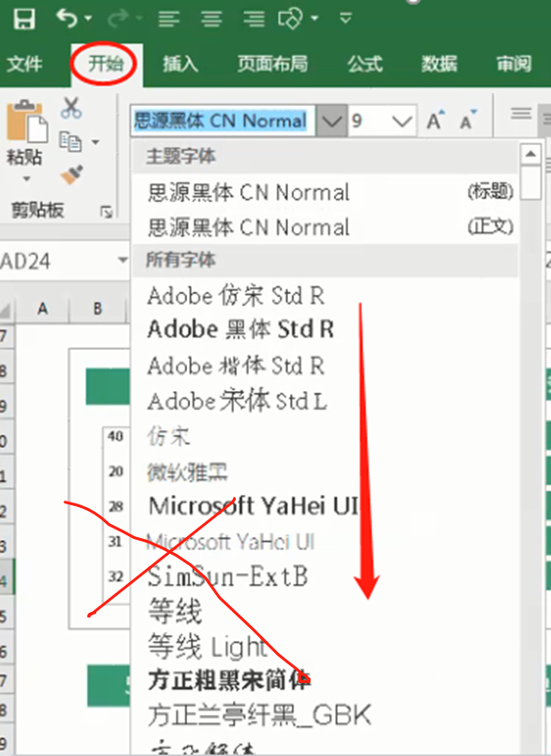Click the chart axis value 28
The width and height of the screenshot is (551, 756).
(116, 507)
